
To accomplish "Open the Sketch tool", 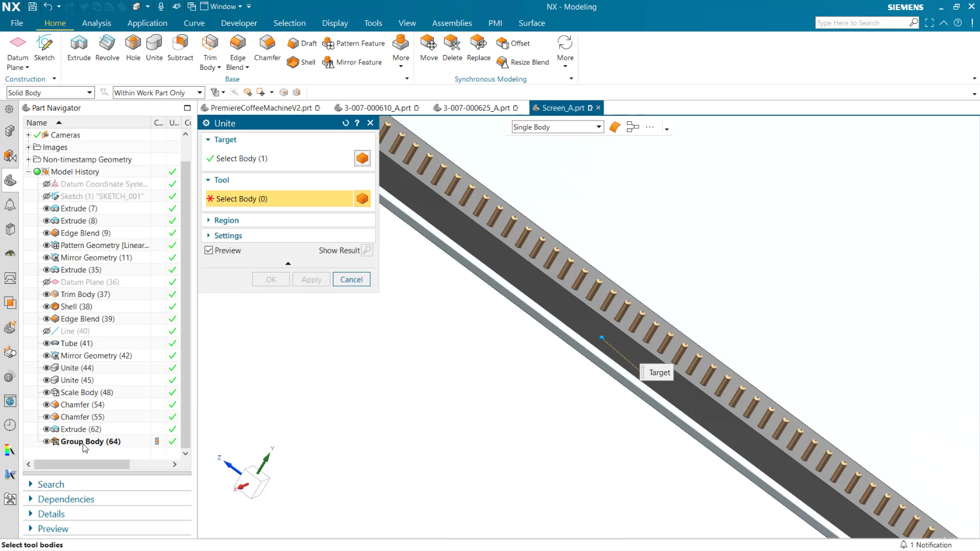I will click(x=44, y=48).
